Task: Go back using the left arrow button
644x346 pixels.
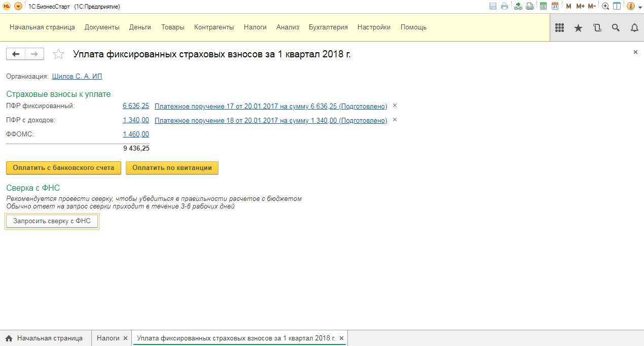Action: [16, 54]
